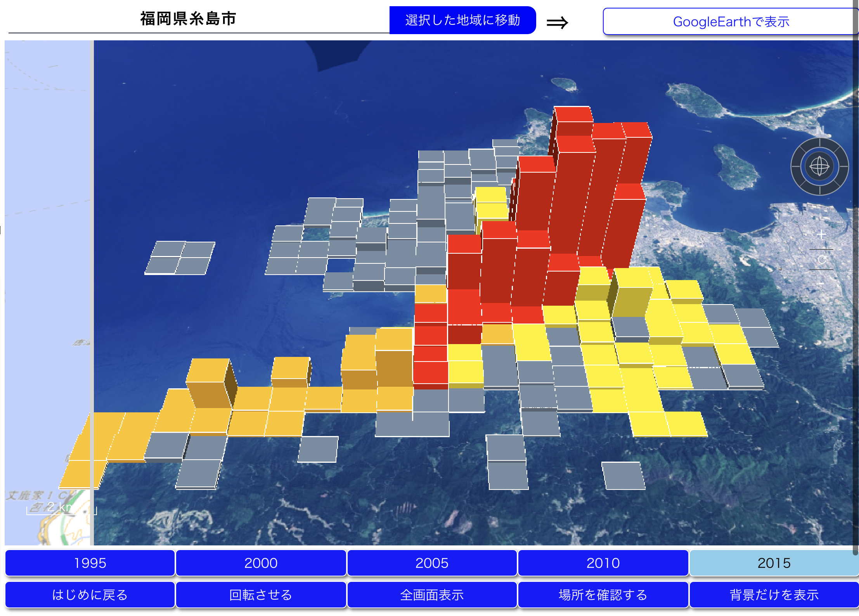Click the compass outer ring top segment
The width and height of the screenshot is (859, 616).
pyautogui.click(x=819, y=143)
